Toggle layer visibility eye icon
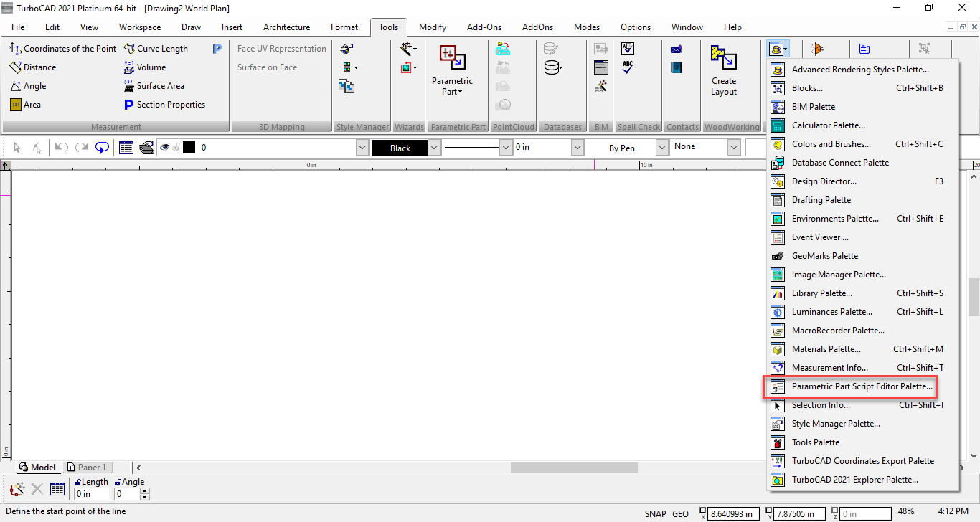Screen dimensions: 980x522 pyautogui.click(x=165, y=148)
